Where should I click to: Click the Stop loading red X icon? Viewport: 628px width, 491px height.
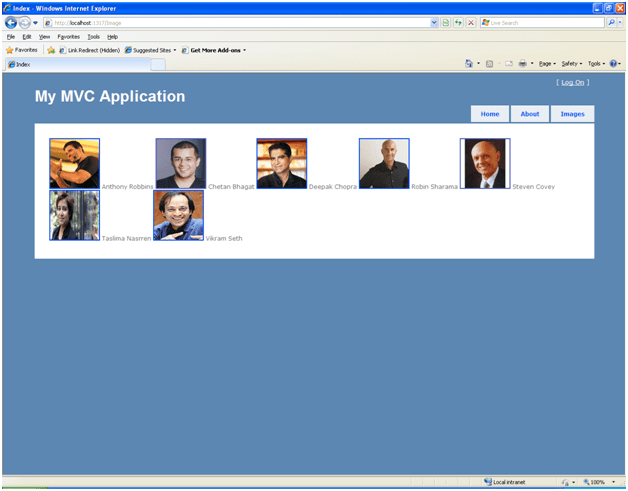tap(470, 22)
